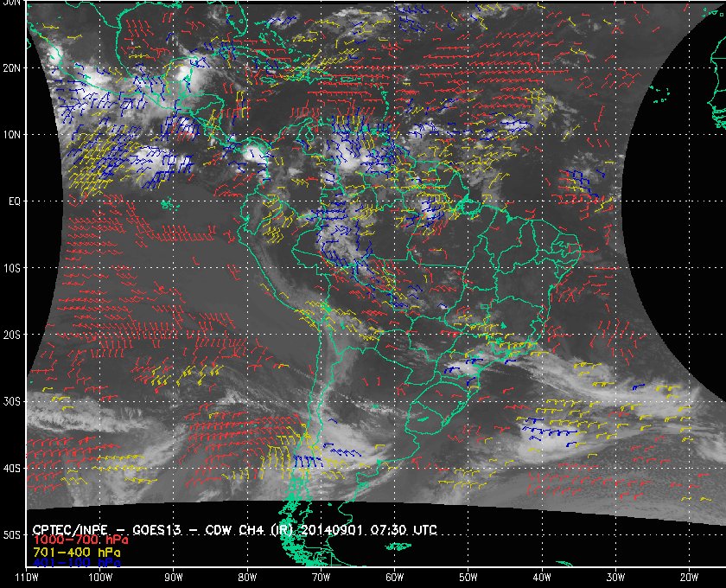Screen dimensions: 726x588
Task: Click the 110W longitude label
Action: coord(27,578)
